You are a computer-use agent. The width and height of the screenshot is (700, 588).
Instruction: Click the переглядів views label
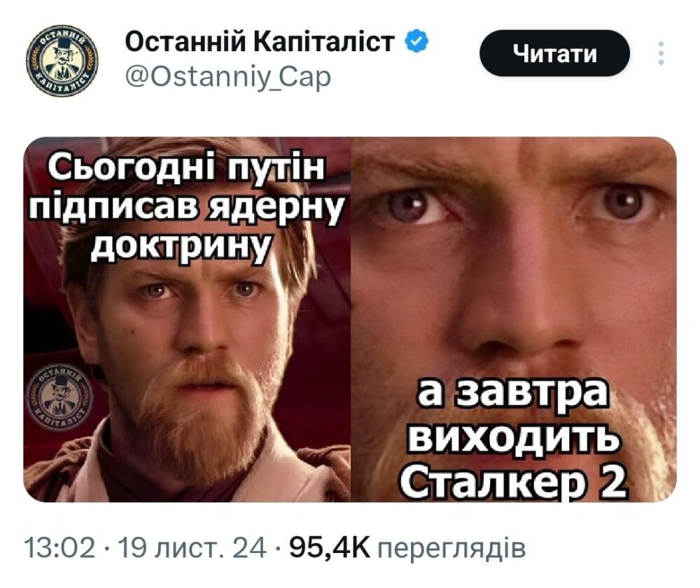point(451,548)
